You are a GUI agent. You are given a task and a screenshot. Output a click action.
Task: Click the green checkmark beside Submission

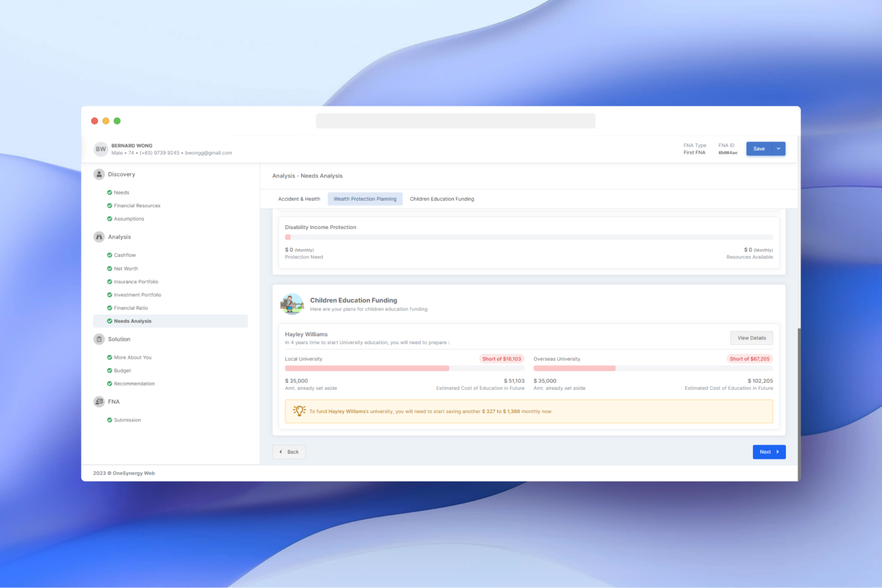[x=110, y=420]
